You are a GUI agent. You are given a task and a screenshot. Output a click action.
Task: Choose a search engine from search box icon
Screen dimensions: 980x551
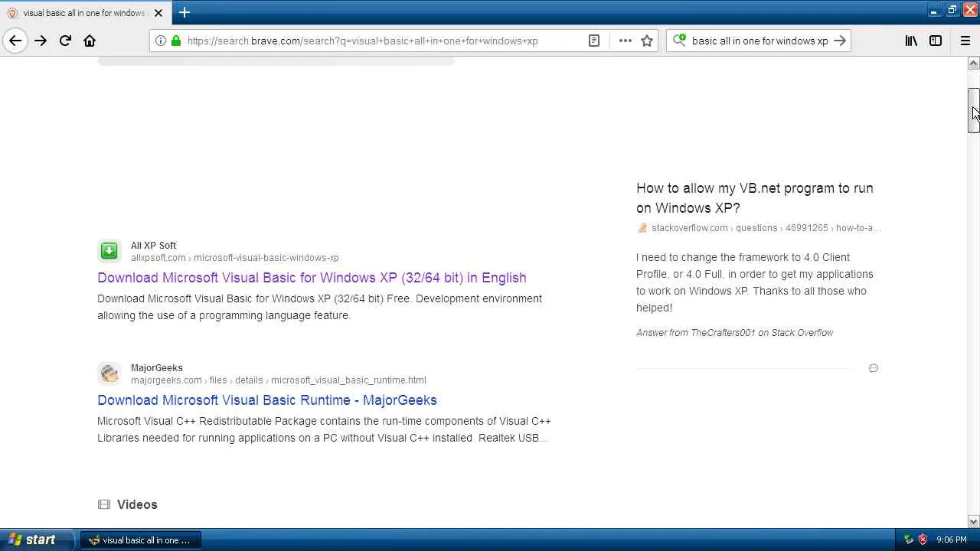coord(679,41)
